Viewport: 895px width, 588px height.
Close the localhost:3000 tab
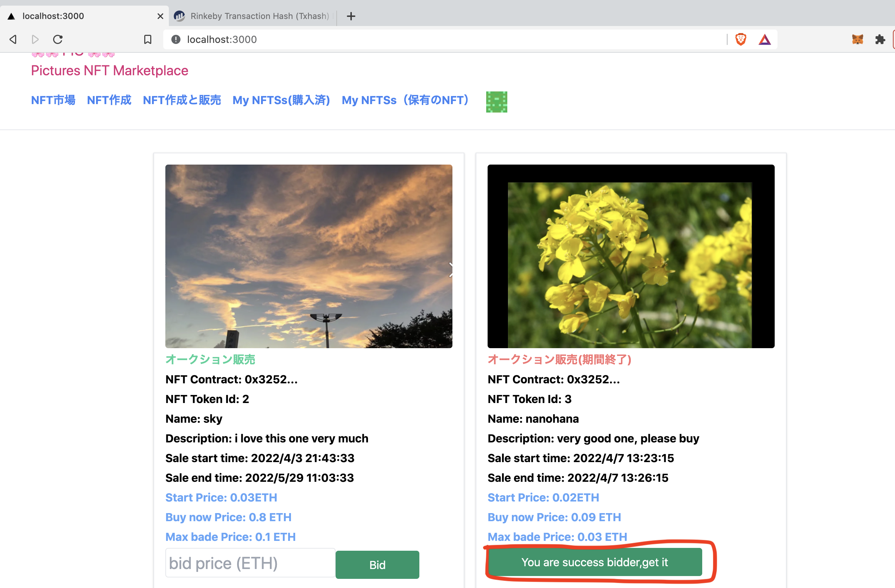[x=160, y=16]
